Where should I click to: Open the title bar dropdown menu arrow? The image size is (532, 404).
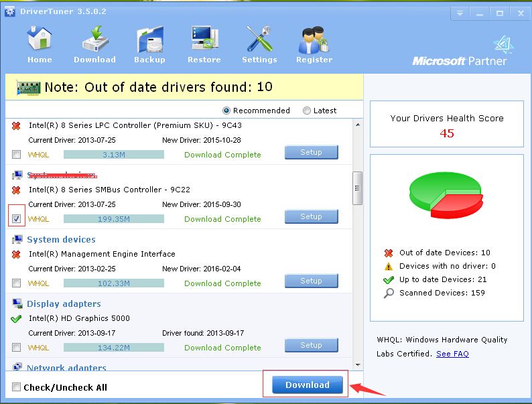tap(460, 13)
